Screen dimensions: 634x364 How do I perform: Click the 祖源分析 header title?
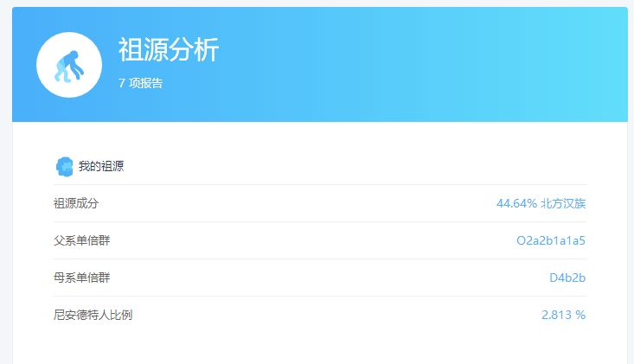click(169, 49)
